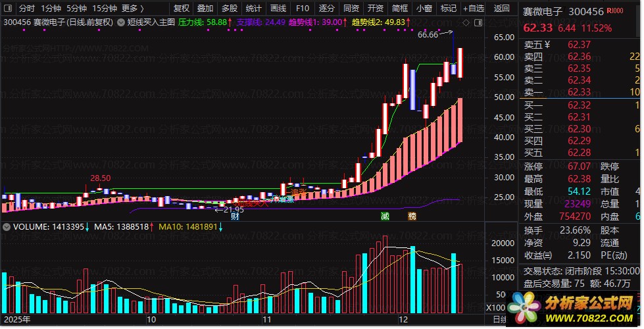The image size is (644, 329).
Task: Click the 支撑线: 24.49 indicator value
Action: pyautogui.click(x=261, y=22)
